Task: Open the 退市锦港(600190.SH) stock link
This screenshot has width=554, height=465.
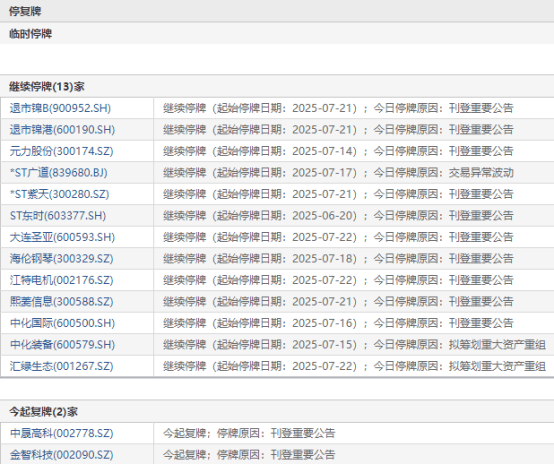Action: pyautogui.click(x=62, y=130)
